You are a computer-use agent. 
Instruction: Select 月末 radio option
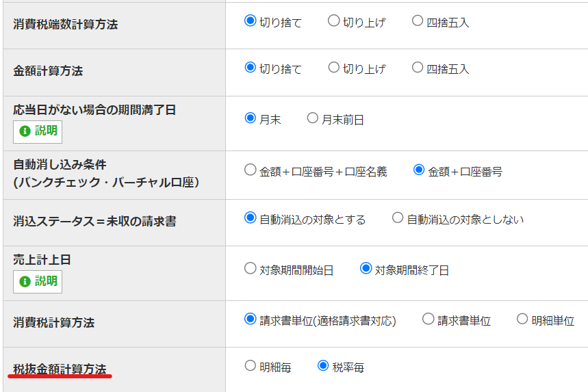tap(250, 118)
